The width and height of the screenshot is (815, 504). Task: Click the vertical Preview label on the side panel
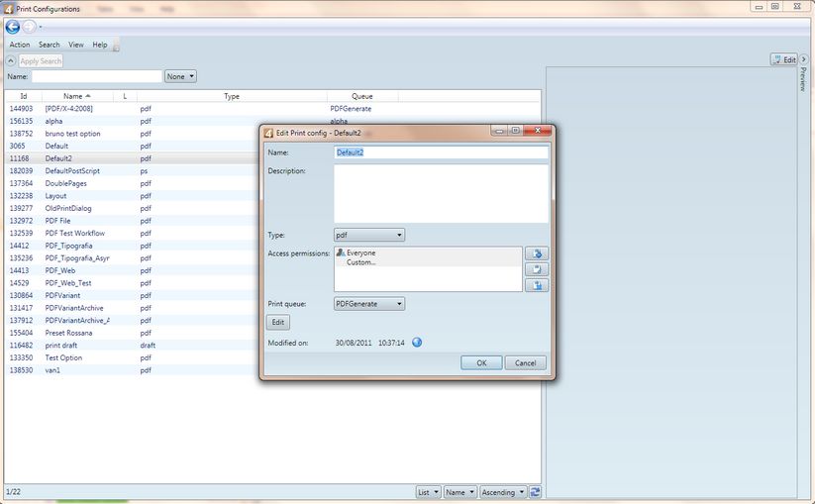(x=803, y=79)
